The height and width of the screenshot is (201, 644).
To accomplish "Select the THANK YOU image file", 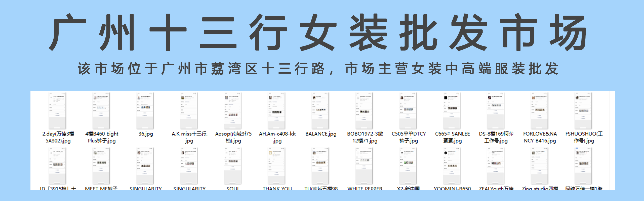I will pyautogui.click(x=277, y=166).
